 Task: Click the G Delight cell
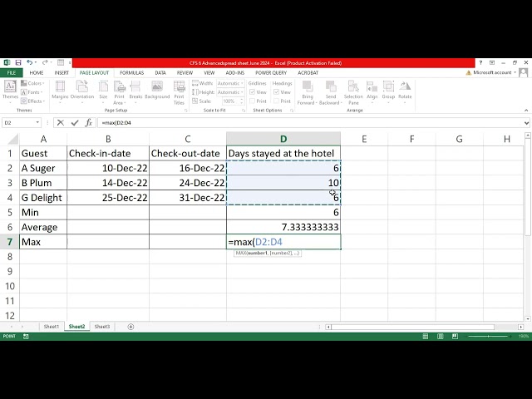click(x=43, y=198)
